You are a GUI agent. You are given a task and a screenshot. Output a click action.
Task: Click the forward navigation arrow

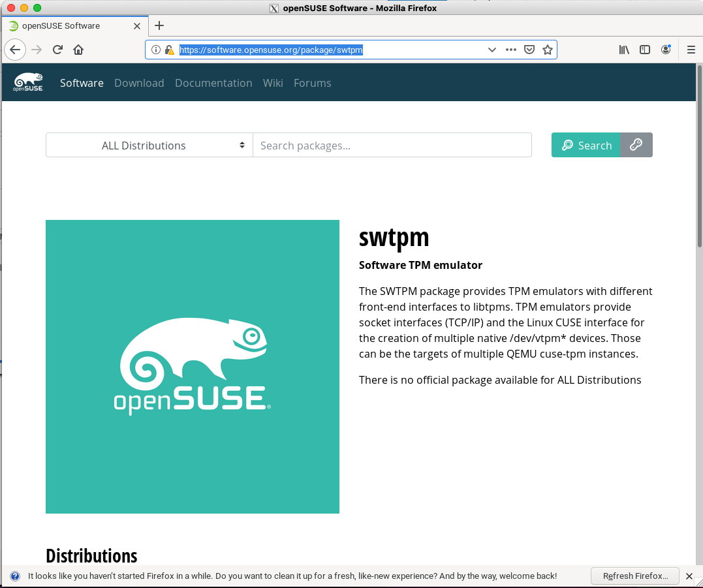37,50
